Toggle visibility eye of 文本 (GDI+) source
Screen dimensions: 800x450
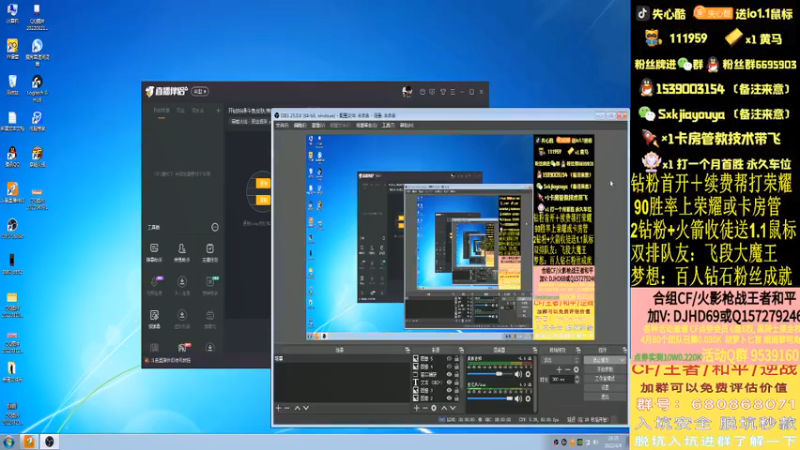[449, 382]
